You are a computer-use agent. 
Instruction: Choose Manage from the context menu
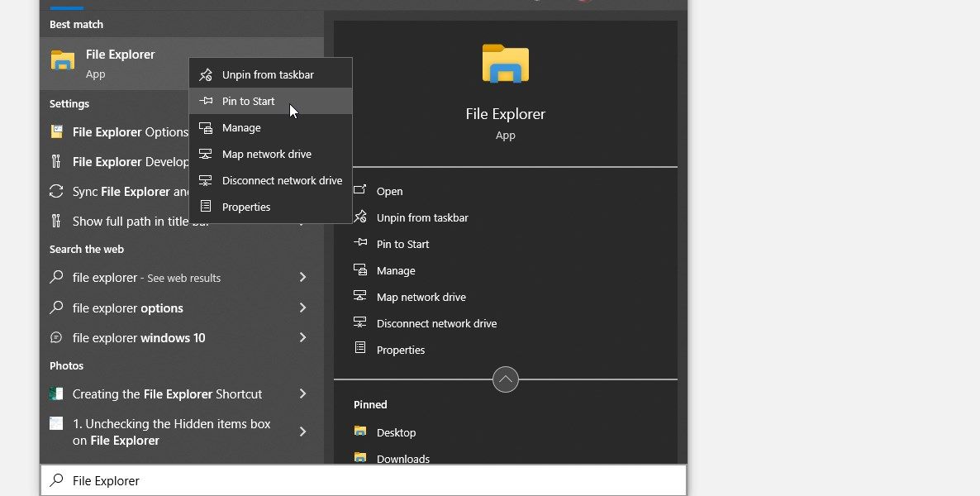coord(240,127)
